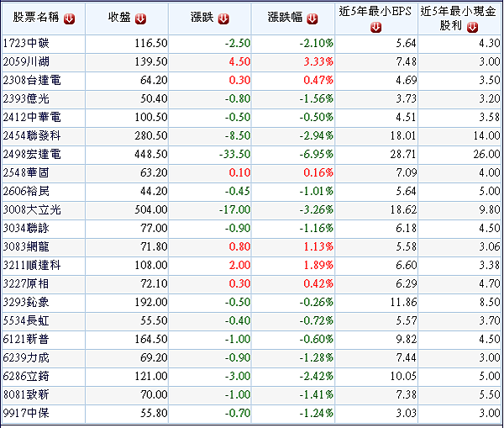Click percent change -0.26% for 鈊象
The height and width of the screenshot is (428, 504).
[317, 302]
